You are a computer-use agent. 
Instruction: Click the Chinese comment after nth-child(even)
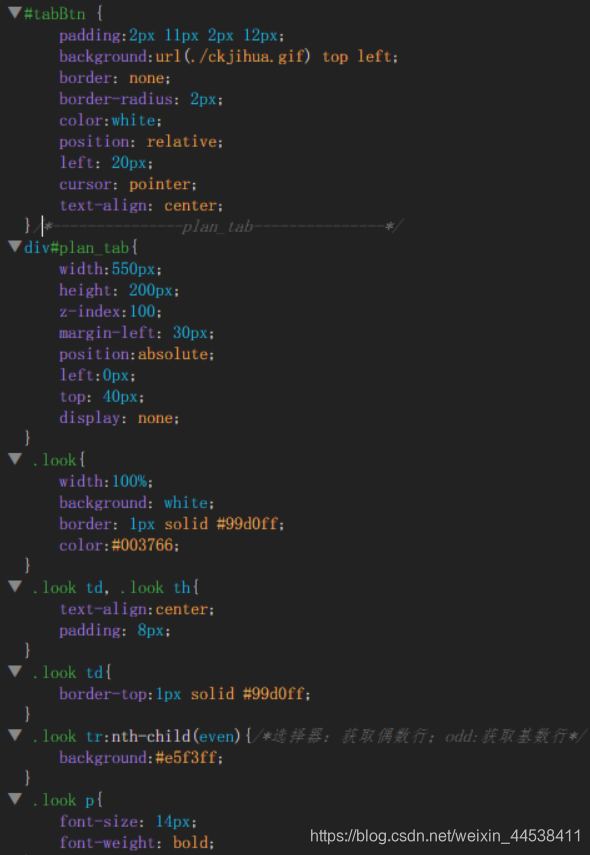419,736
